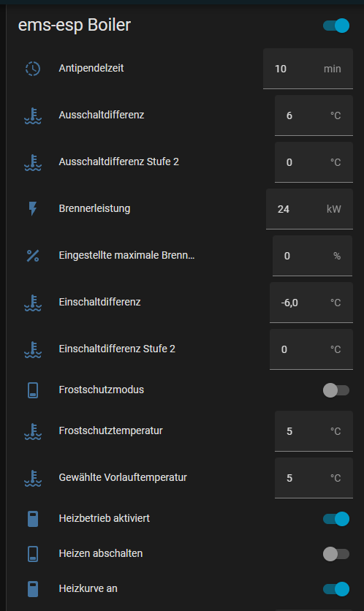Click the switch icon beside Heizkurve an
This screenshot has height=611, width=364.
click(x=33, y=589)
